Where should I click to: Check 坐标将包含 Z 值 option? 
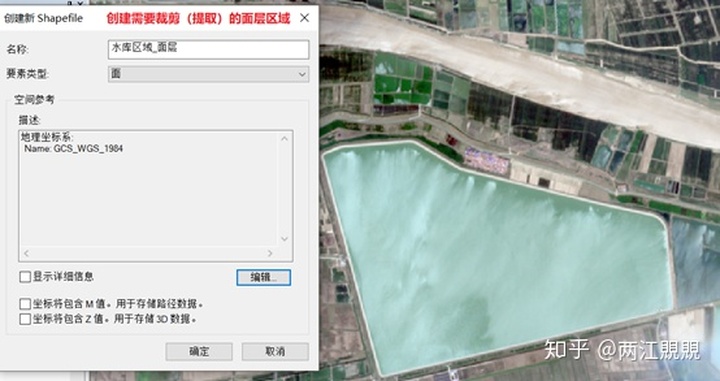[x=25, y=319]
